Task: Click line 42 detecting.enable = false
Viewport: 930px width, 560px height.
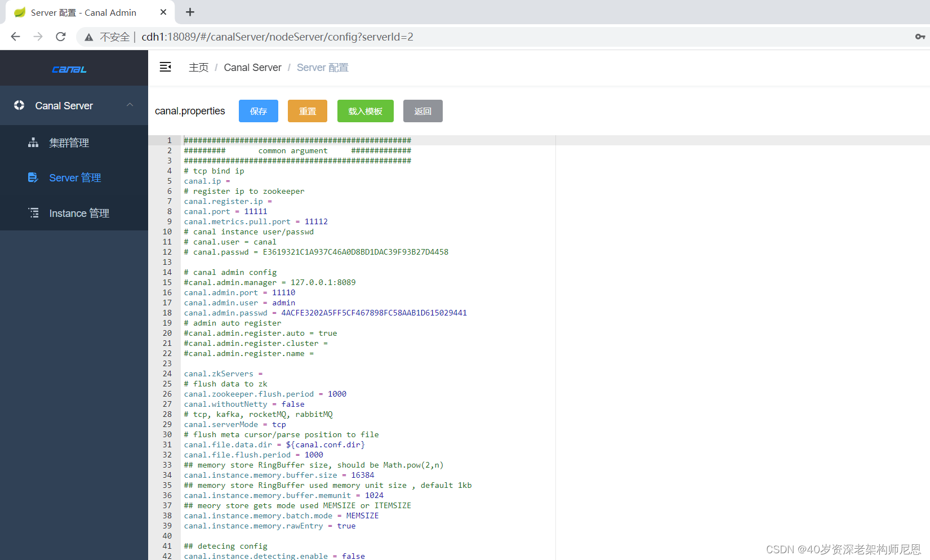Action: point(274,555)
